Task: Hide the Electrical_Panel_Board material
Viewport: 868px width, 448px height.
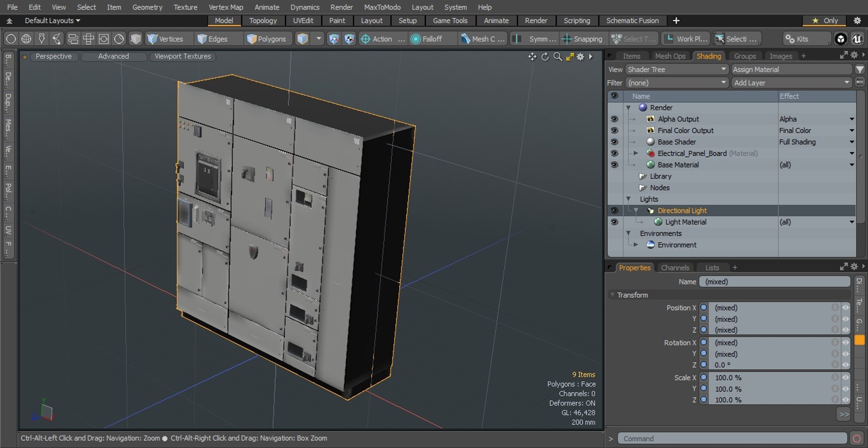Action: tap(614, 153)
